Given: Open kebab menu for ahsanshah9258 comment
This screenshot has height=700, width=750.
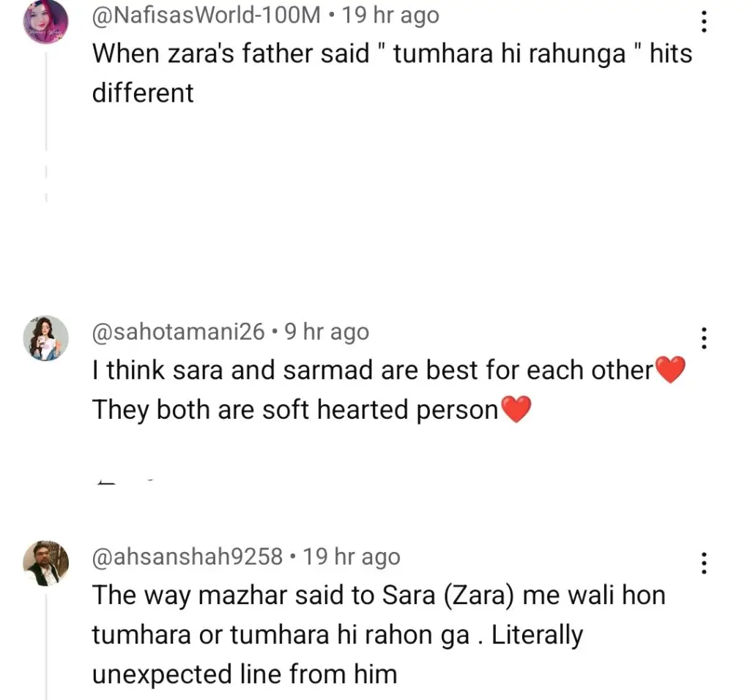Looking at the screenshot, I should [704, 563].
